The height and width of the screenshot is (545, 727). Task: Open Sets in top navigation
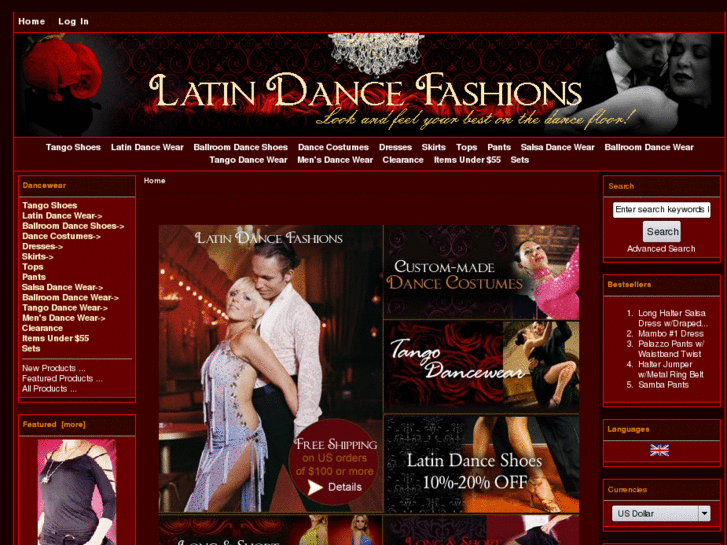[519, 160]
